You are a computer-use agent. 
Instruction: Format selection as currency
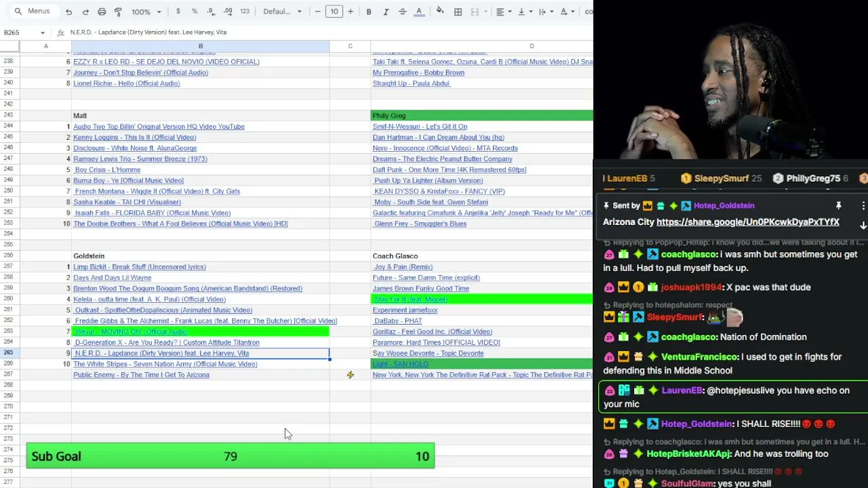pyautogui.click(x=178, y=12)
